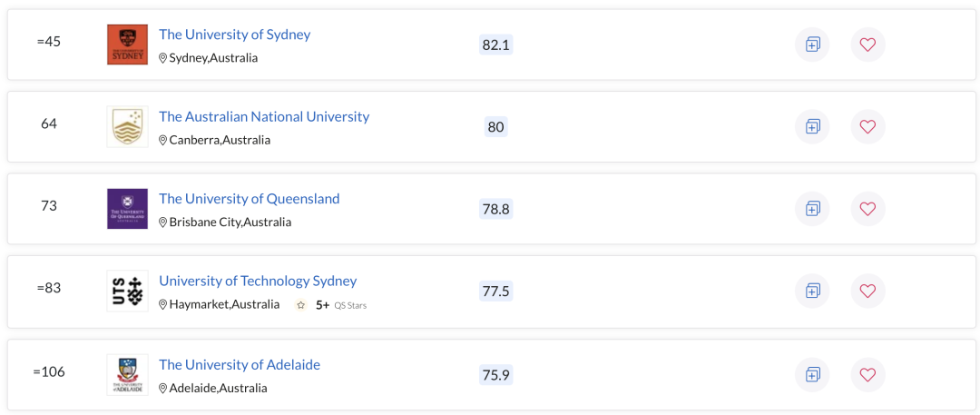Viewport: 980px width, 415px height.
Task: Add University of Sydney to comparison
Action: click(x=812, y=44)
